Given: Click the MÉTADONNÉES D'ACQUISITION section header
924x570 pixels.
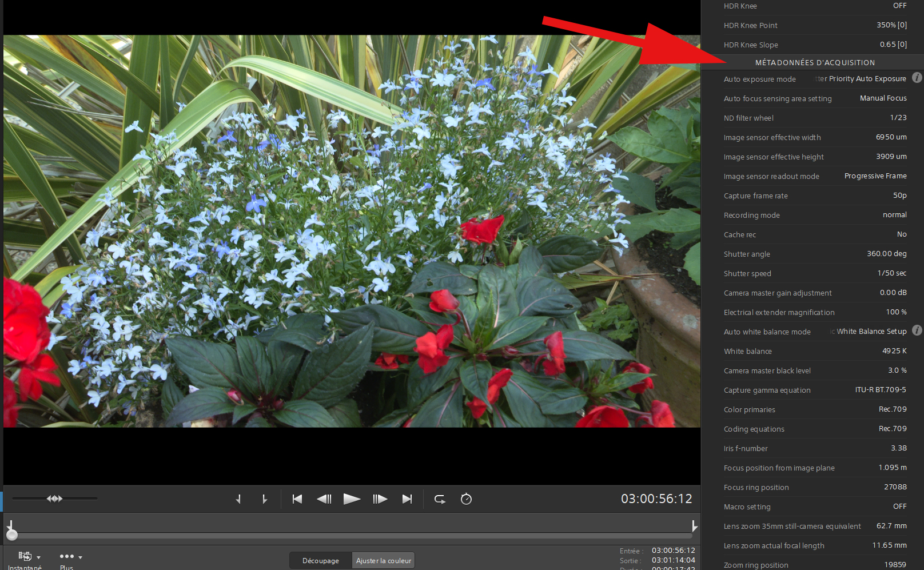Looking at the screenshot, I should [814, 62].
